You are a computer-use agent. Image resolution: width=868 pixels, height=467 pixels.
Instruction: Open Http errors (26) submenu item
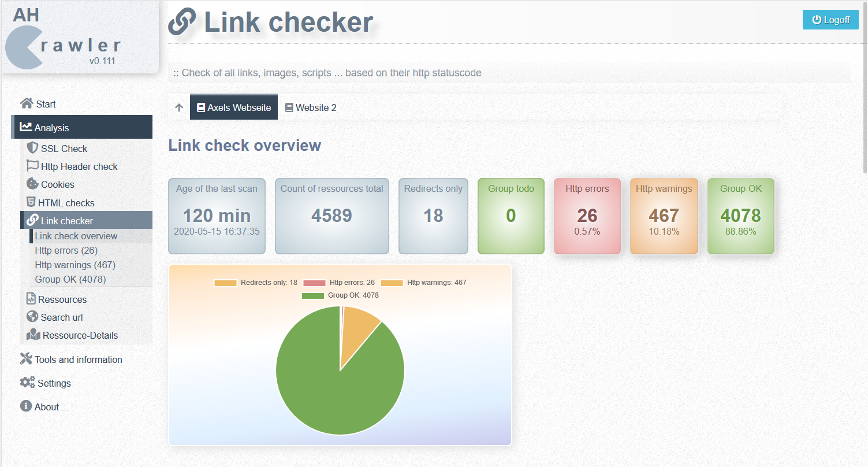(66, 250)
